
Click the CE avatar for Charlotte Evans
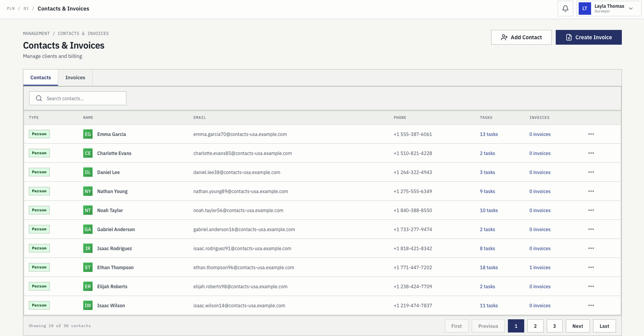point(88,153)
